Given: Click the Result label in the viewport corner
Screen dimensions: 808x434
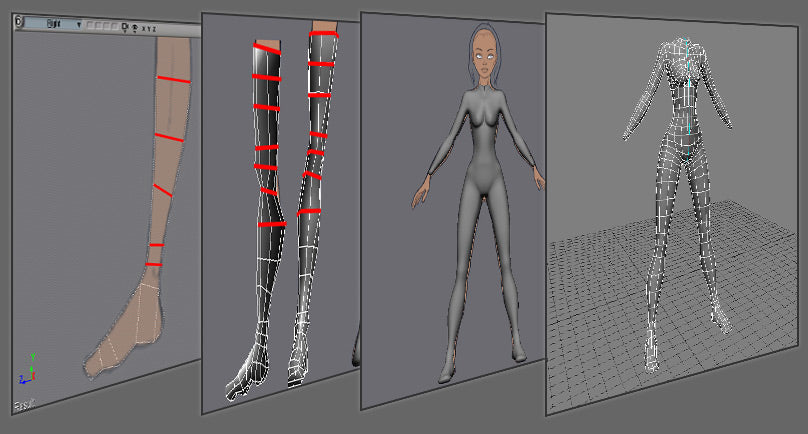Looking at the screenshot, I should [x=24, y=405].
